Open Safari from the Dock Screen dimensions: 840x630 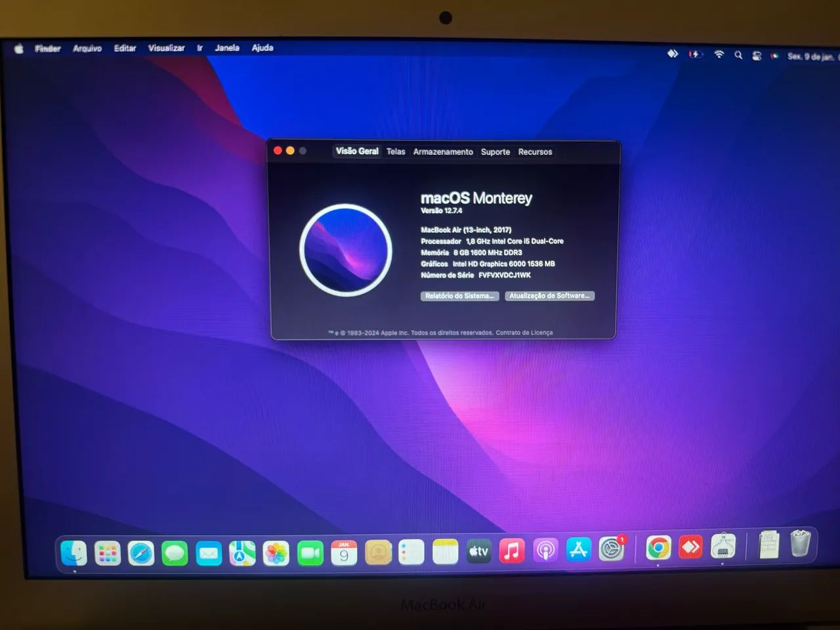coord(141,553)
